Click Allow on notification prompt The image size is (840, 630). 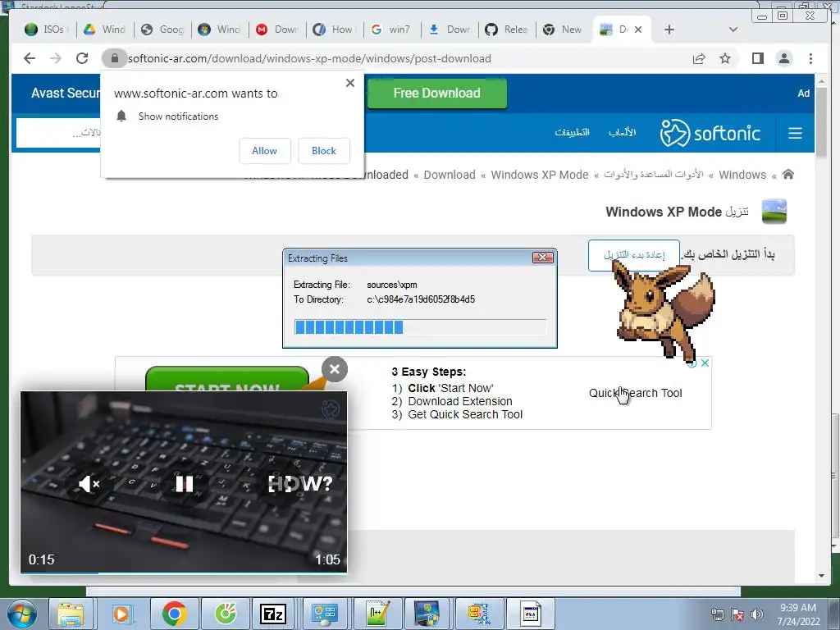point(265,151)
